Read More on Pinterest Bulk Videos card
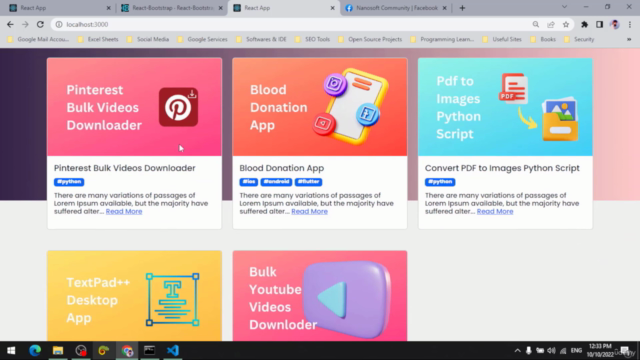Viewport: 640px width, 360px height. click(x=124, y=211)
